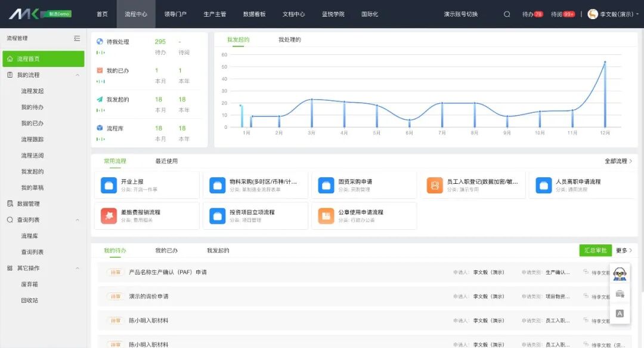Select the 最近使用 tab
Image resolution: width=644 pixels, height=348 pixels.
tap(166, 161)
